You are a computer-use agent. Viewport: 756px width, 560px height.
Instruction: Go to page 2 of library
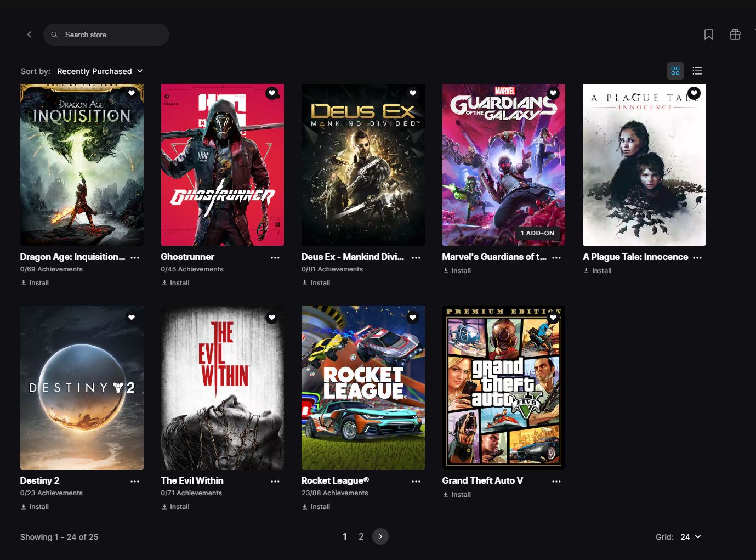click(x=361, y=536)
